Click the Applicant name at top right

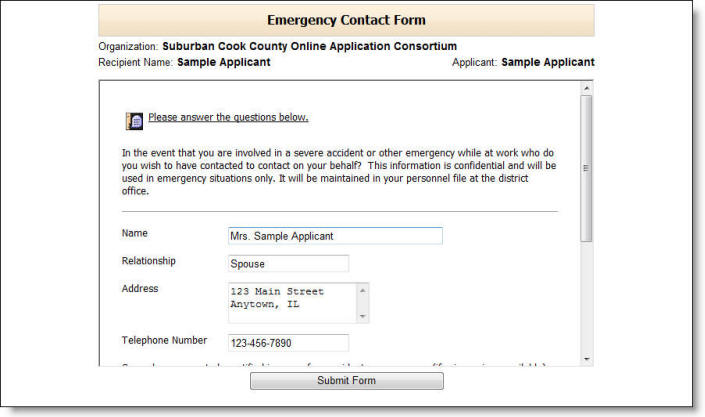tap(547, 62)
